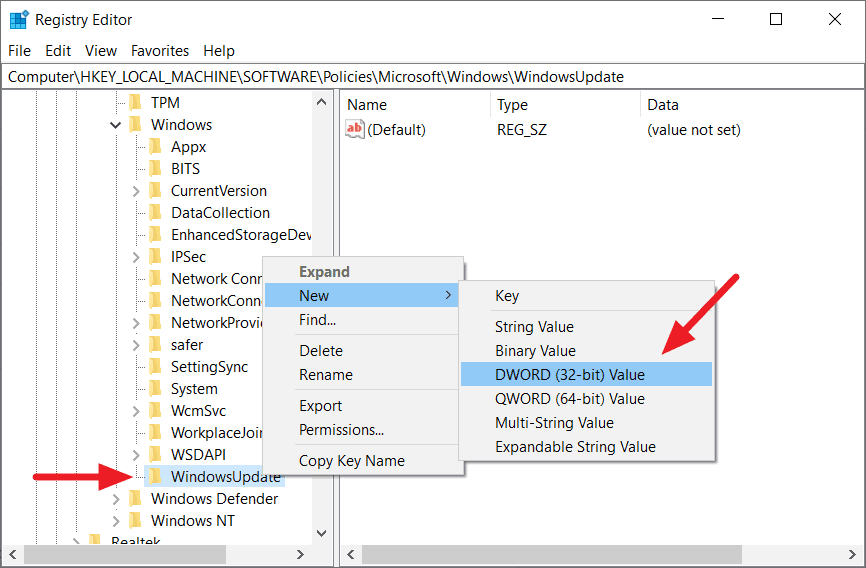Expand the NetworkProvider key
This screenshot has height=568, width=866.
(136, 323)
